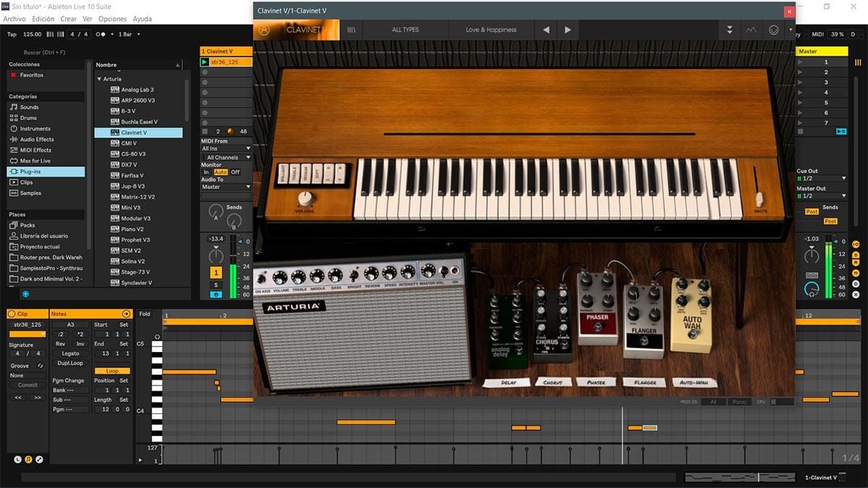Open Master Out dropdown
The height and width of the screenshot is (488, 868).
pyautogui.click(x=822, y=196)
